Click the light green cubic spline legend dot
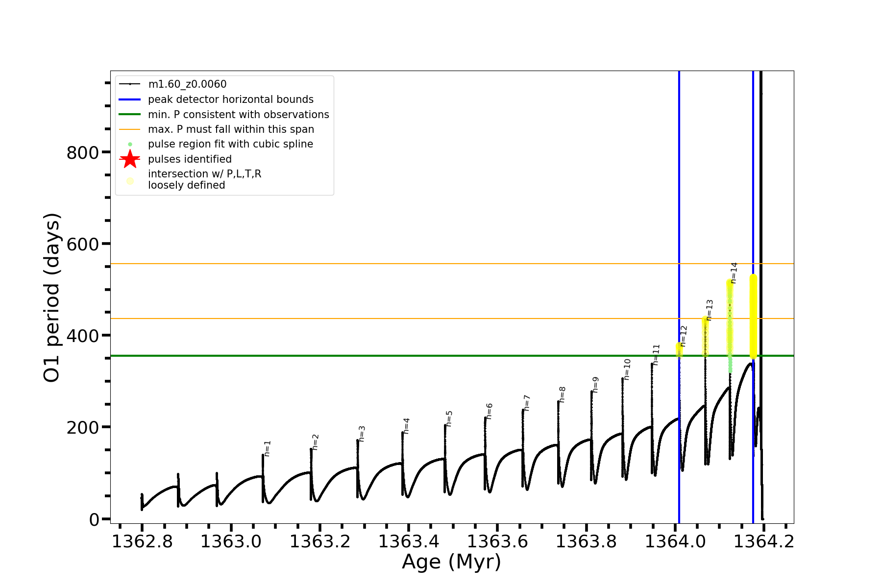 tap(130, 145)
